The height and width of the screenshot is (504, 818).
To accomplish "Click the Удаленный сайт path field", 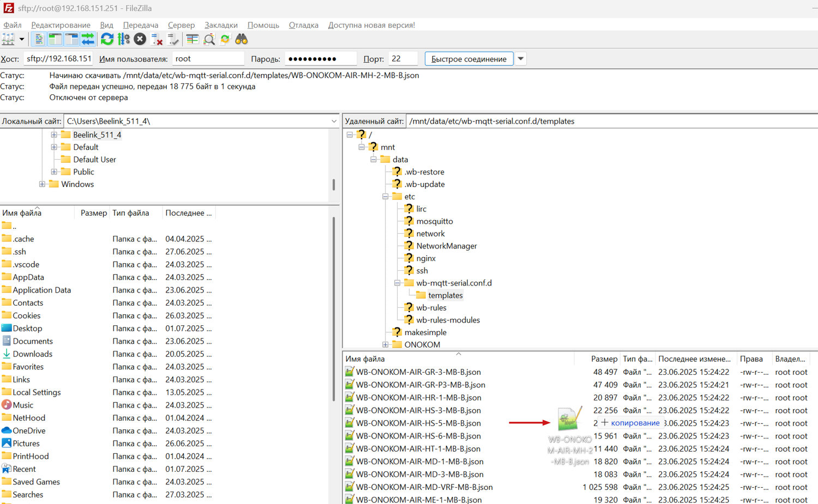I will 612,122.
